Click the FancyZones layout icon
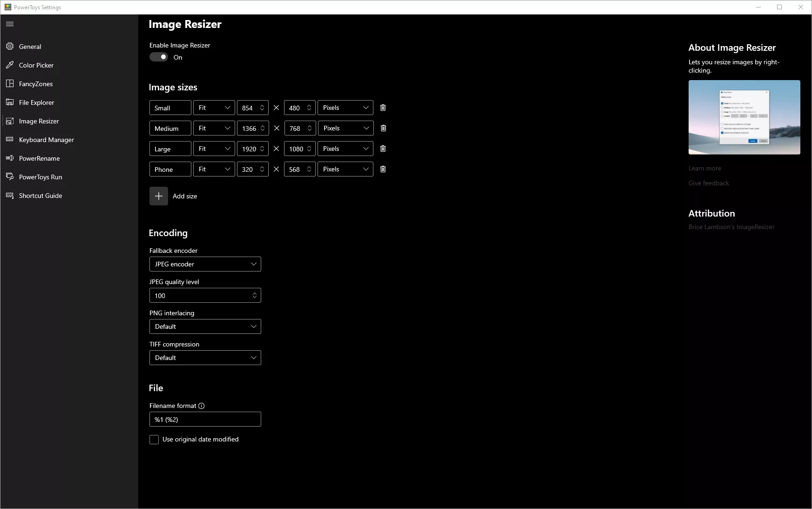Screen dimensions: 812x509 (10, 83)
